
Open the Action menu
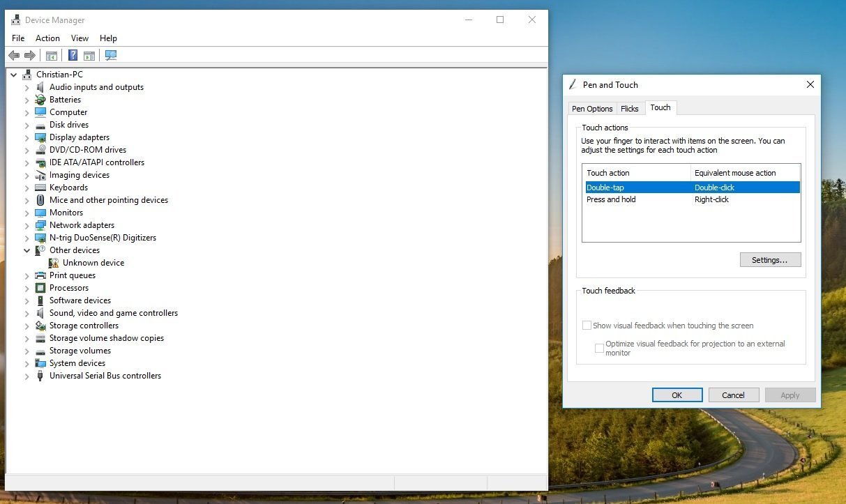pos(47,38)
